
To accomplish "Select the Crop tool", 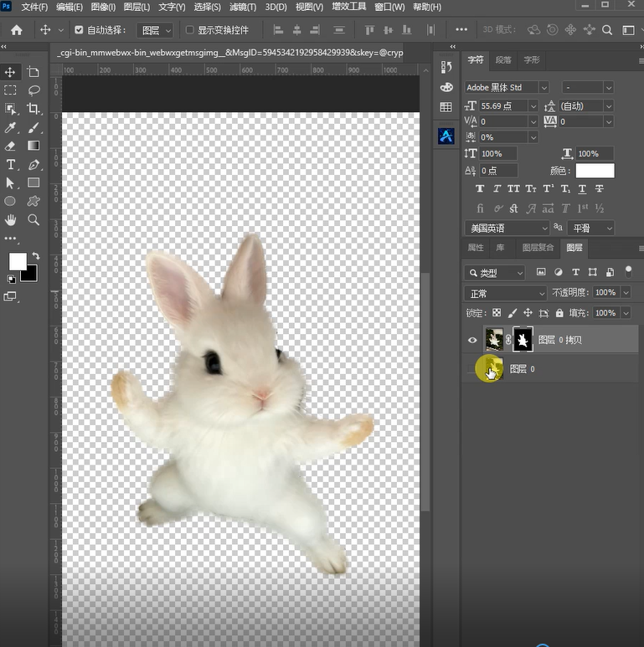I will (33, 109).
